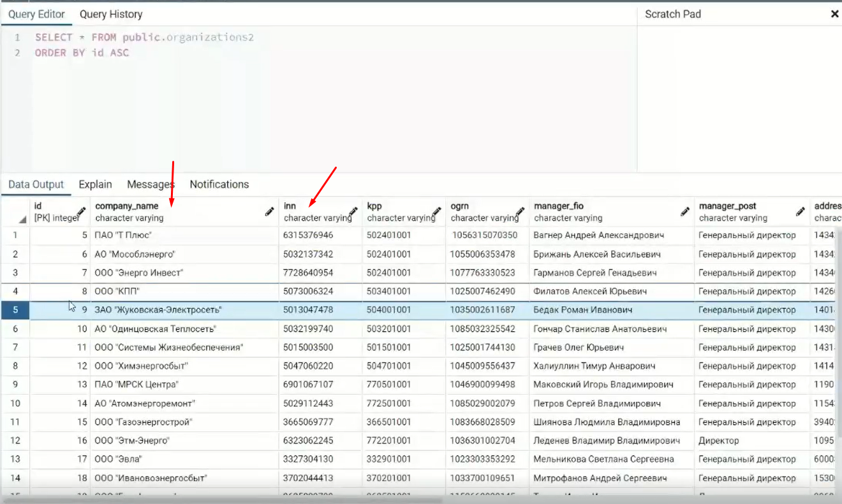Select row number 1 header
842x504 pixels.
(15, 235)
